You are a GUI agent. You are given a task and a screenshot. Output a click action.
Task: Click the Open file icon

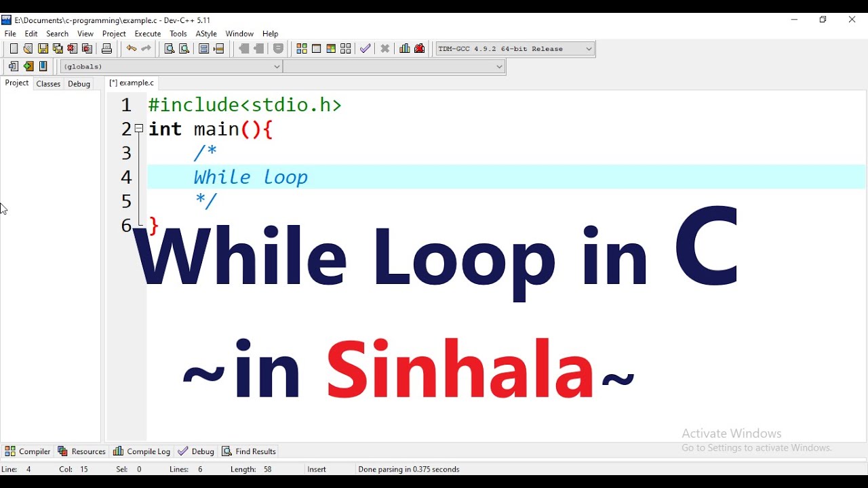28,49
